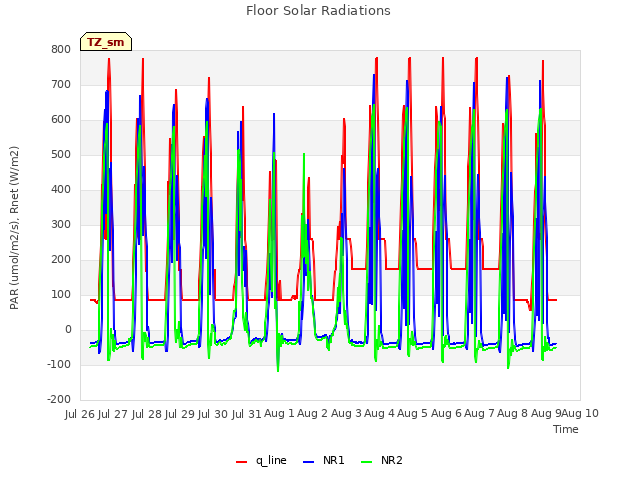Click the Aug 4 date tick
This screenshot has height=480, width=640.
pyautogui.click(x=380, y=414)
